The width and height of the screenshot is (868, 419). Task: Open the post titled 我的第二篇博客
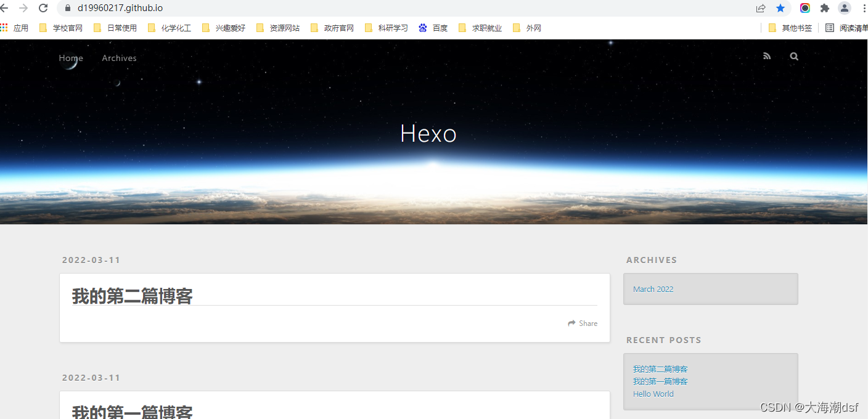(x=133, y=296)
